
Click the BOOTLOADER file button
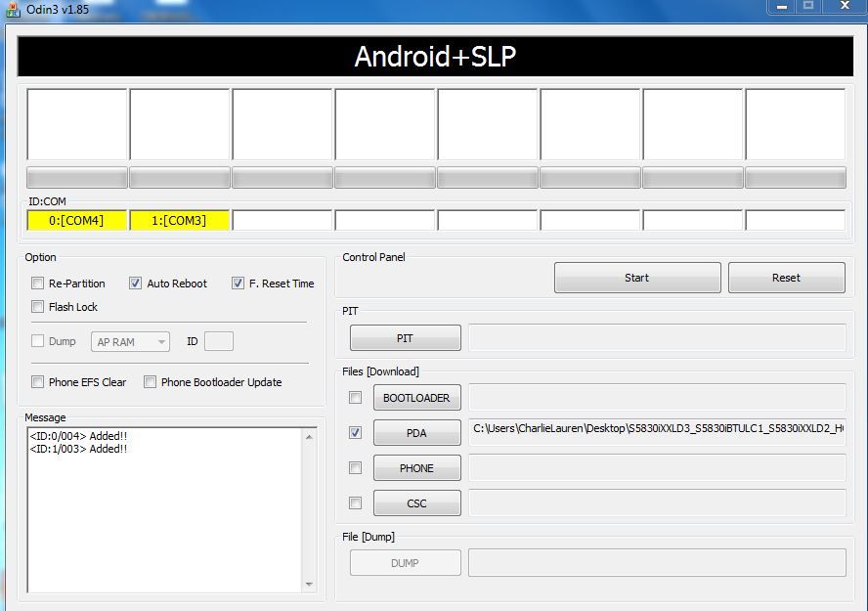tap(416, 397)
